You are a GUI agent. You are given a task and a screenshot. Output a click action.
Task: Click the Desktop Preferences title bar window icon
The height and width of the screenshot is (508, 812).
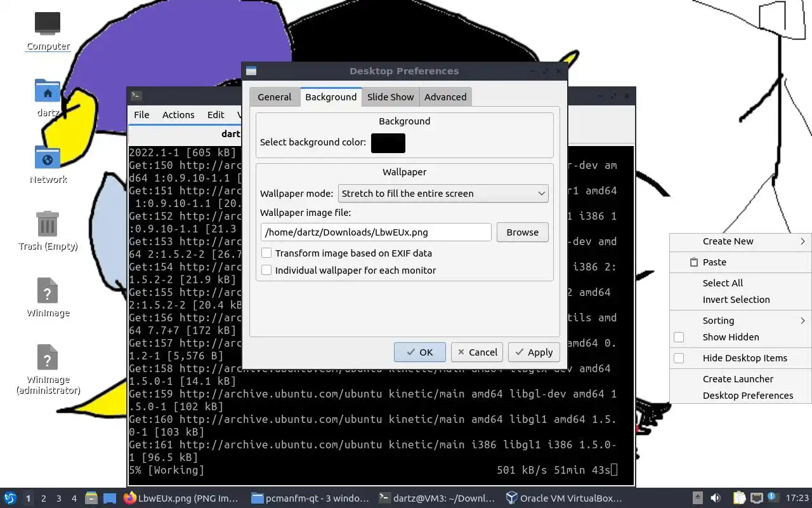pyautogui.click(x=251, y=71)
